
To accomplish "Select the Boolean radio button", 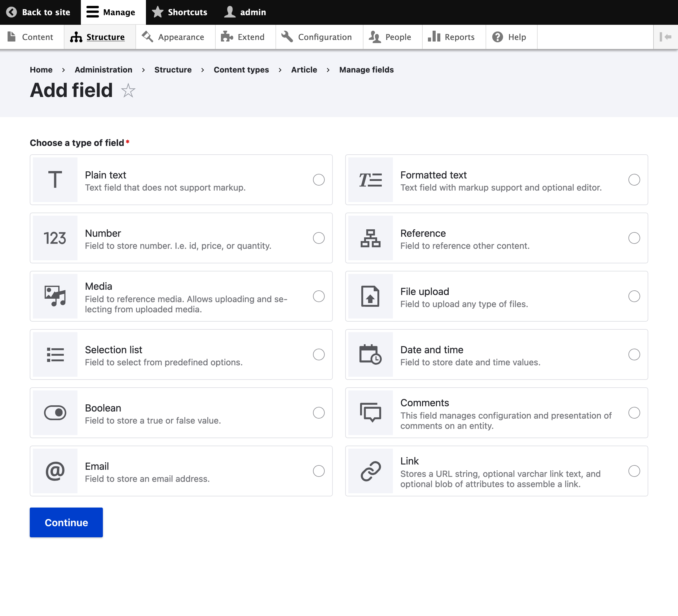I will click(x=319, y=412).
